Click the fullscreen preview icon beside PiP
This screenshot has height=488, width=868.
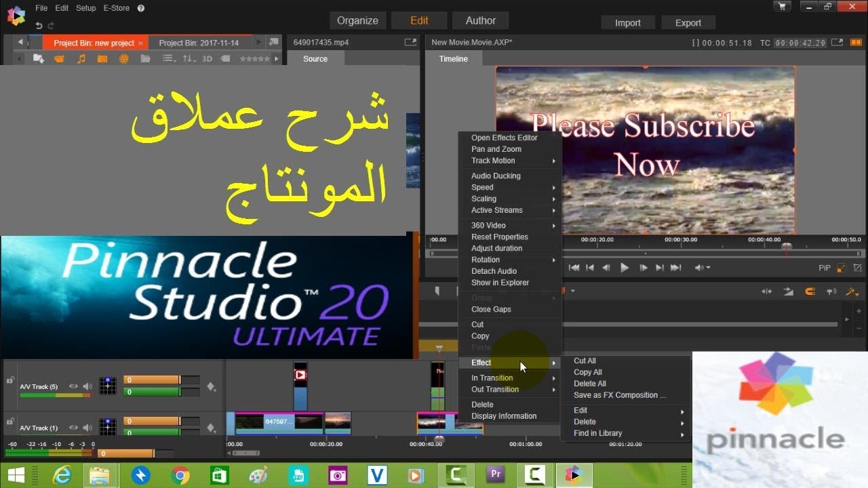[859, 268]
